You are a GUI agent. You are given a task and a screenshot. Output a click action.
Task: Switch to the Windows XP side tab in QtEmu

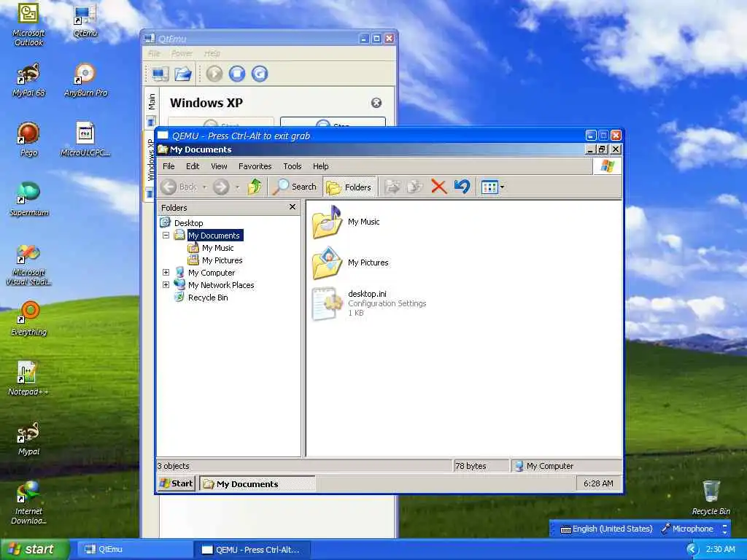[x=150, y=165]
